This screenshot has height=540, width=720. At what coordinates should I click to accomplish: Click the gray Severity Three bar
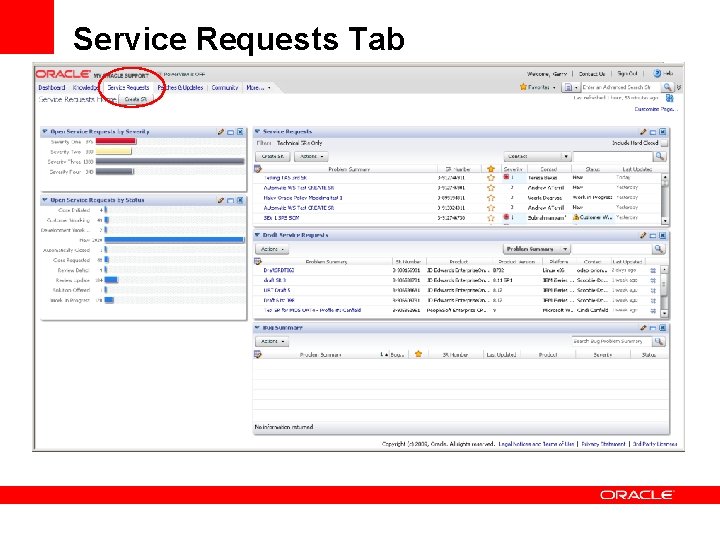point(170,162)
